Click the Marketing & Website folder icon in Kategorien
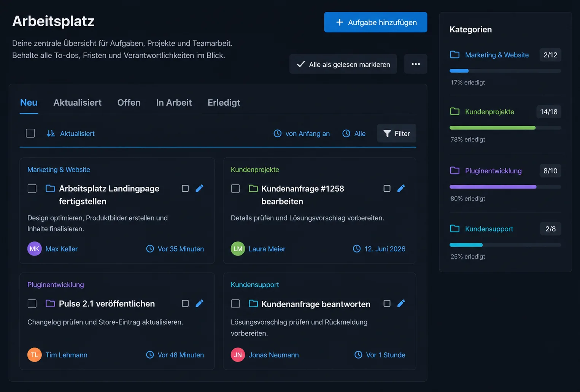 tap(455, 54)
